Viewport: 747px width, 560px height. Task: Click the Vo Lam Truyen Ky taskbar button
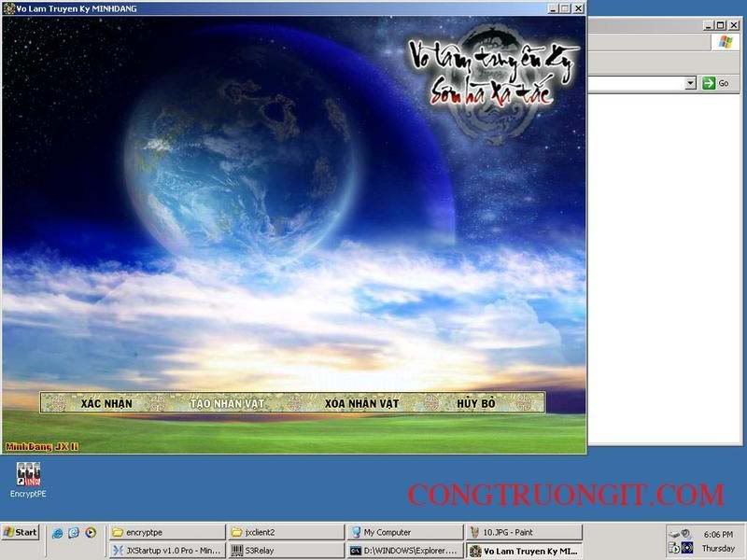pyautogui.click(x=524, y=551)
